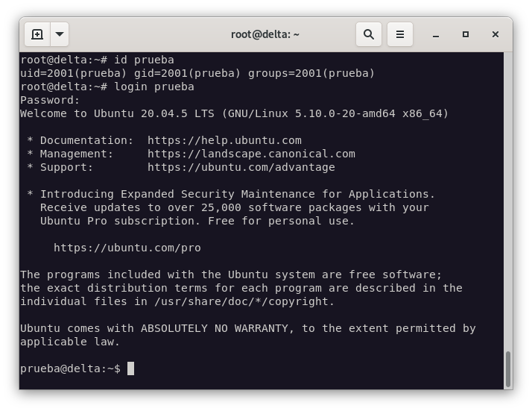Expand the new tab dropdown arrow
Viewport: 532px width, 411px height.
(60, 34)
